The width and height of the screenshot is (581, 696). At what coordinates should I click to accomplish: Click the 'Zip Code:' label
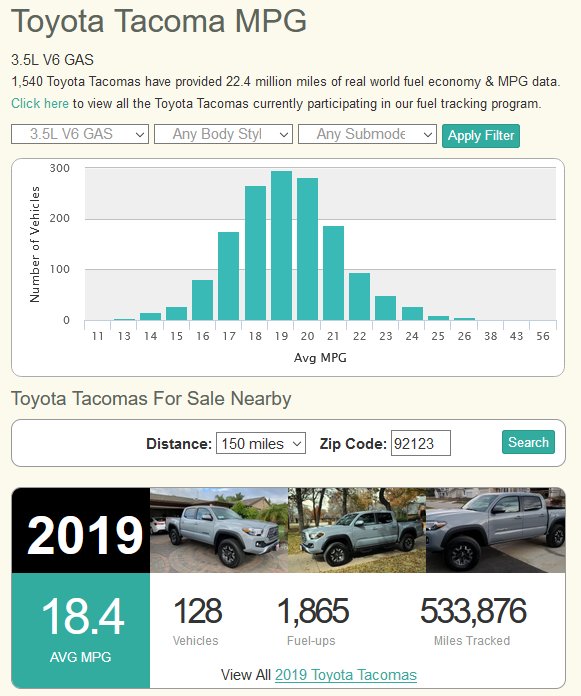(x=353, y=443)
